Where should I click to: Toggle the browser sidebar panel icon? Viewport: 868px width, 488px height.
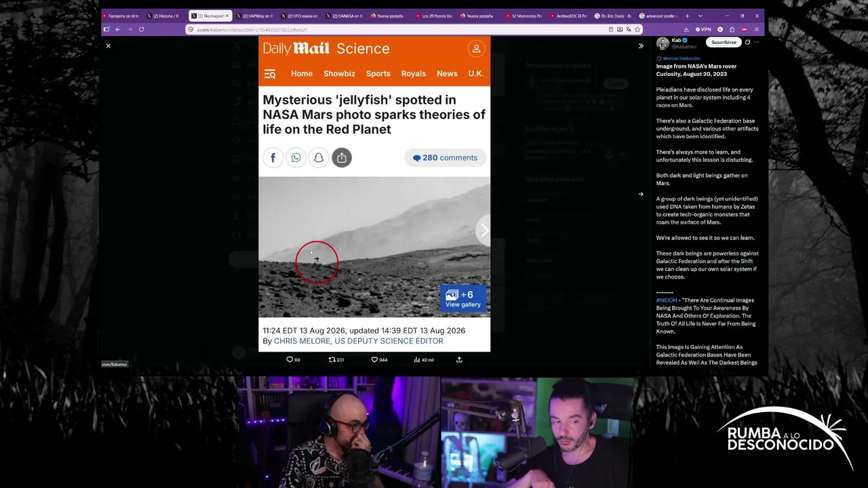coord(106,30)
